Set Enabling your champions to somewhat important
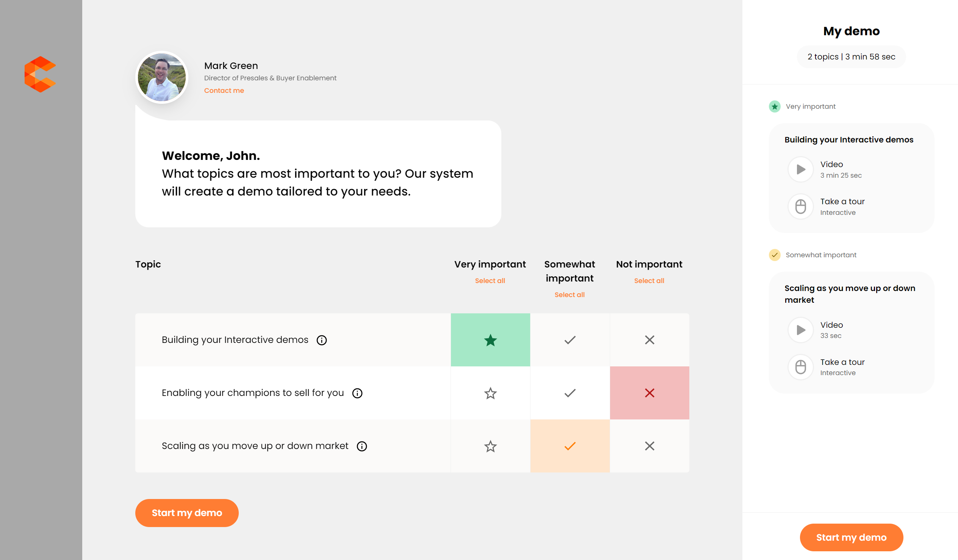This screenshot has width=958, height=560. point(570,393)
